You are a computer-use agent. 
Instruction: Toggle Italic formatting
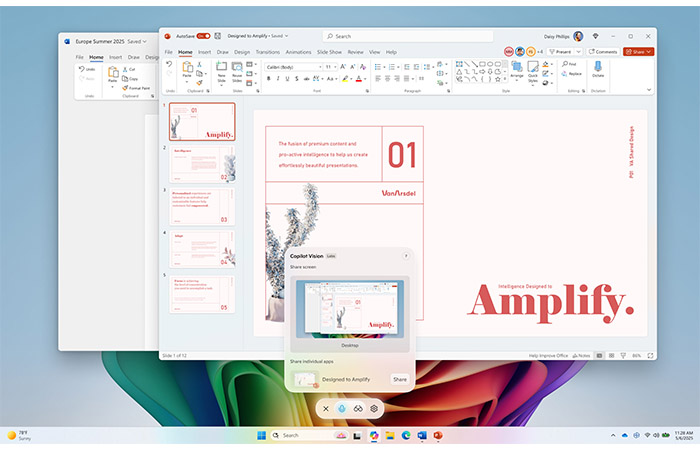point(278,79)
